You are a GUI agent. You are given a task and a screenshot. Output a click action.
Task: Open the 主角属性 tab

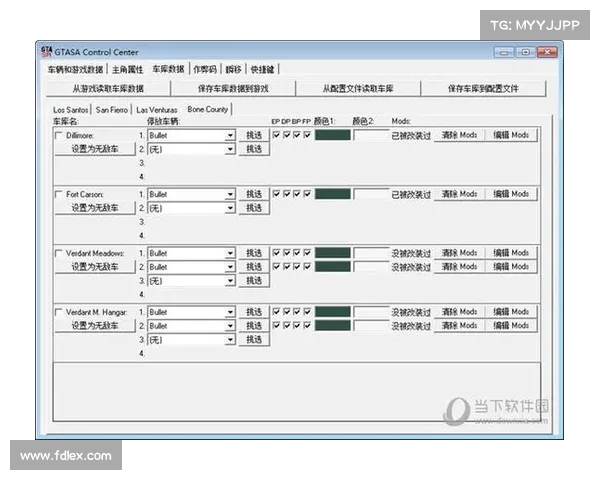click(x=127, y=69)
